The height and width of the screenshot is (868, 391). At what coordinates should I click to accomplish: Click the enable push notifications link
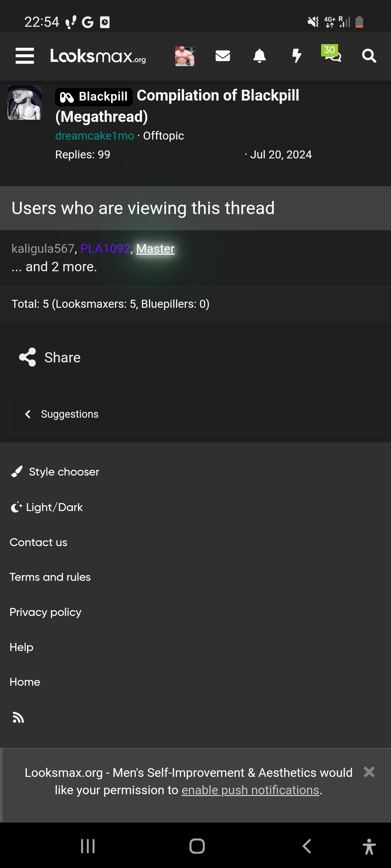tap(251, 790)
